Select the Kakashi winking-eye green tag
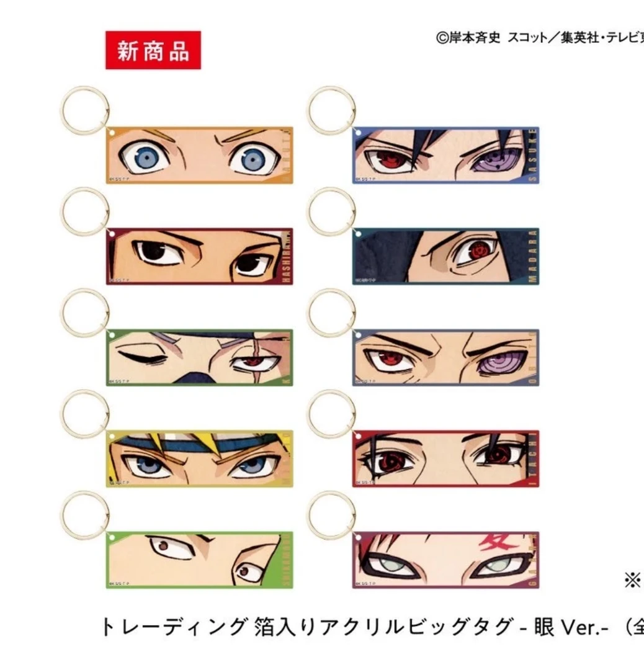The width and height of the screenshot is (644, 670). coord(200,358)
